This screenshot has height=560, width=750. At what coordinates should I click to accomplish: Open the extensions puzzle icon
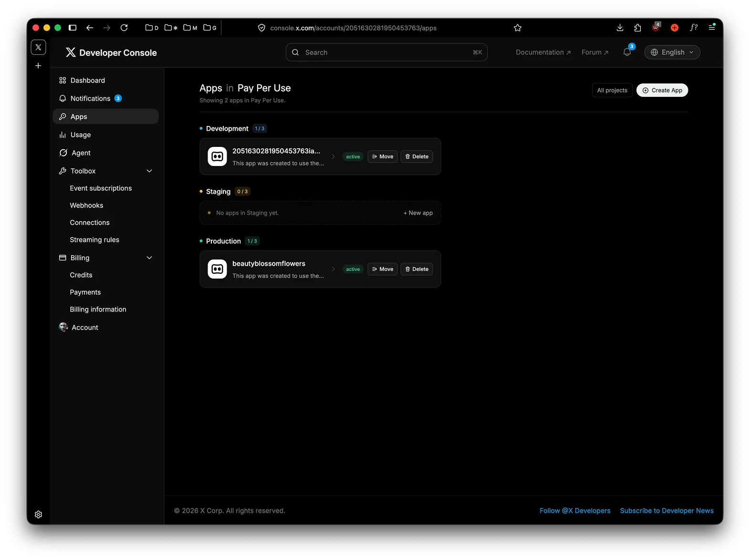637,28
